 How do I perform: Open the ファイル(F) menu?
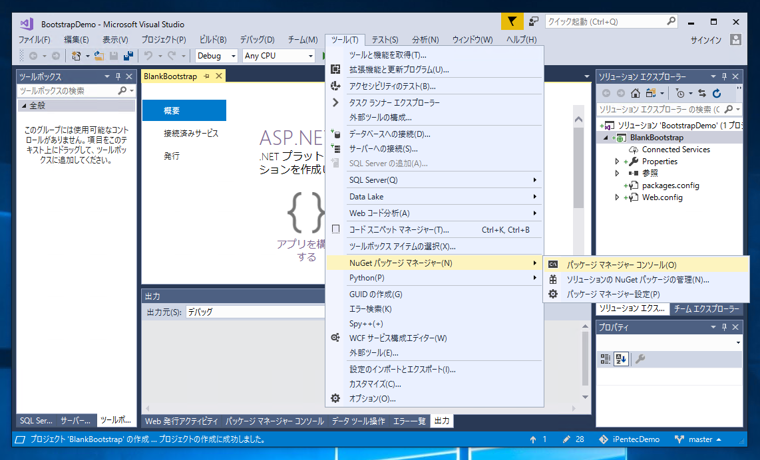tap(34, 40)
